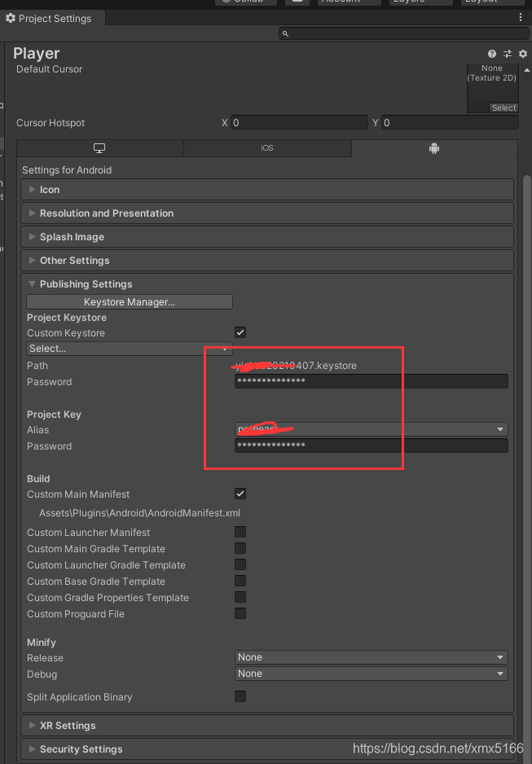Click Select on the Default Cursor texture

coord(503,107)
